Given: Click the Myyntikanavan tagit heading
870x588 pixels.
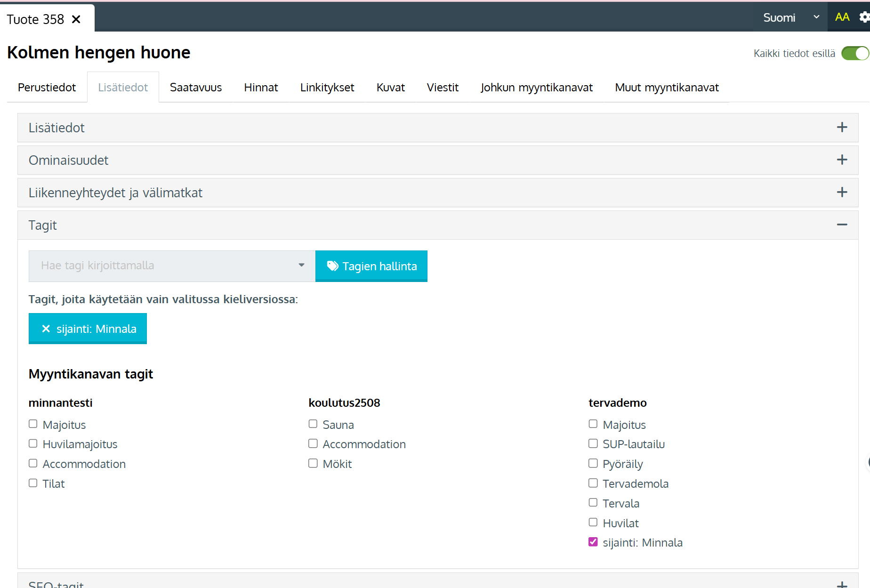Looking at the screenshot, I should [x=91, y=374].
